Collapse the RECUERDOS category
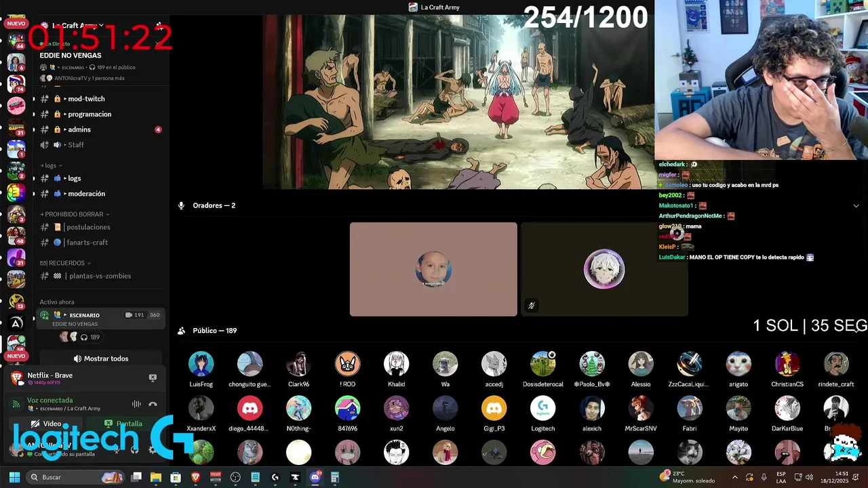 65,263
